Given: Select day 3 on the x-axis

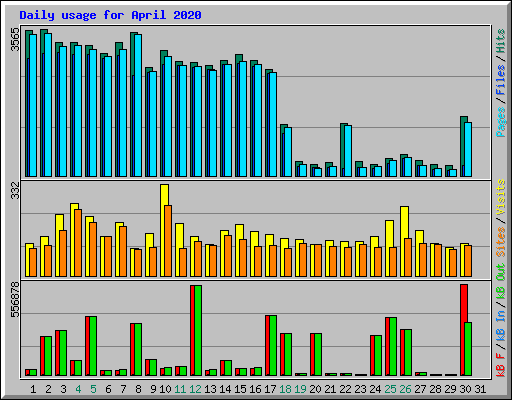Looking at the screenshot, I should click(63, 389).
